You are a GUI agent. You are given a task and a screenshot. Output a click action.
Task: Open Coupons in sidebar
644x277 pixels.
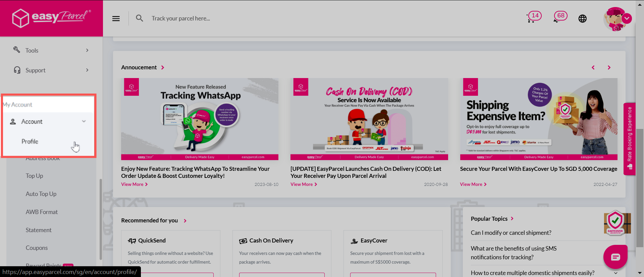click(37, 248)
